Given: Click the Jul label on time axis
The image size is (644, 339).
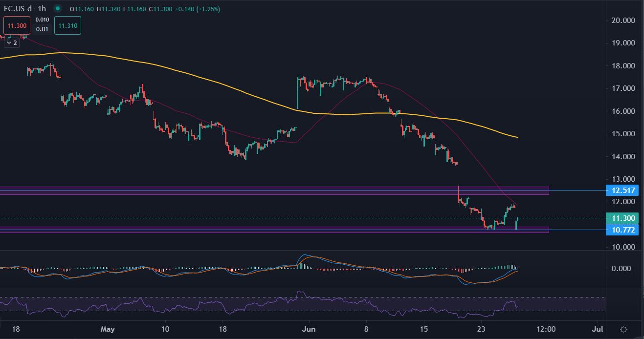Looking at the screenshot, I should (598, 329).
